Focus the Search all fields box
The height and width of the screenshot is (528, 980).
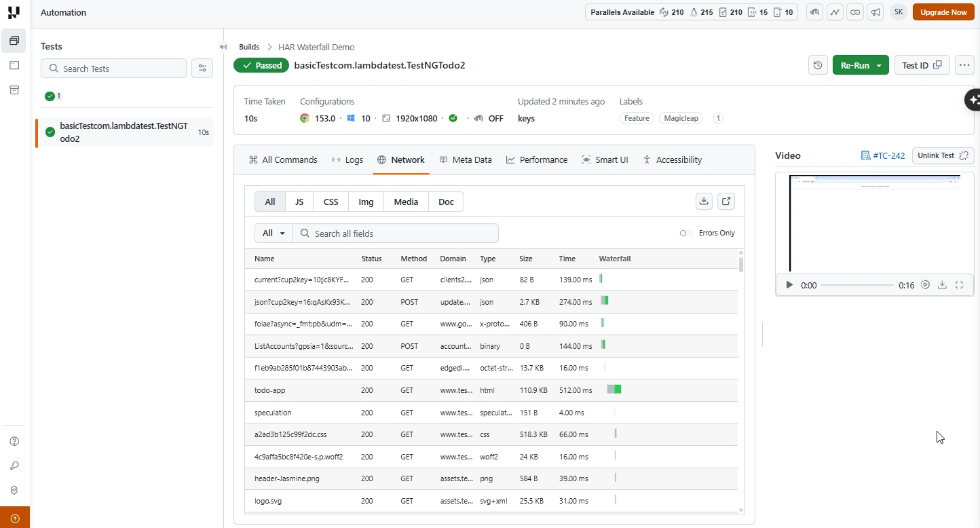pos(396,233)
